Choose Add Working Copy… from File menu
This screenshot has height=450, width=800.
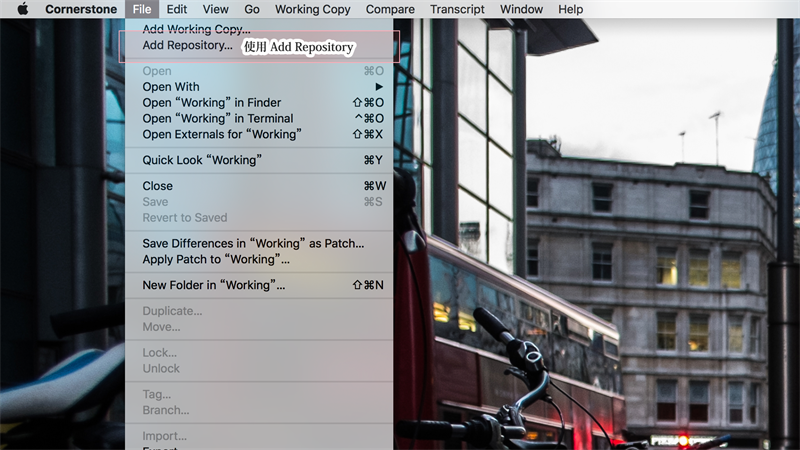196,30
